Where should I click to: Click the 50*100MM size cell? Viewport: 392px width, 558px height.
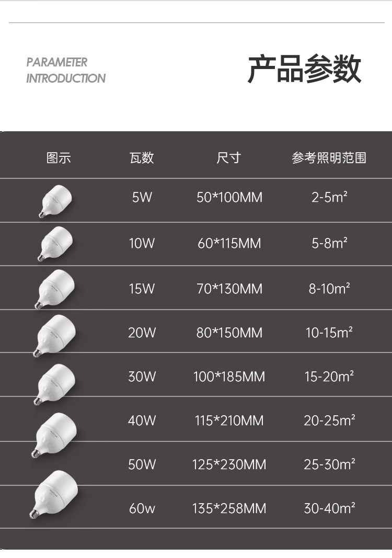click(x=229, y=198)
